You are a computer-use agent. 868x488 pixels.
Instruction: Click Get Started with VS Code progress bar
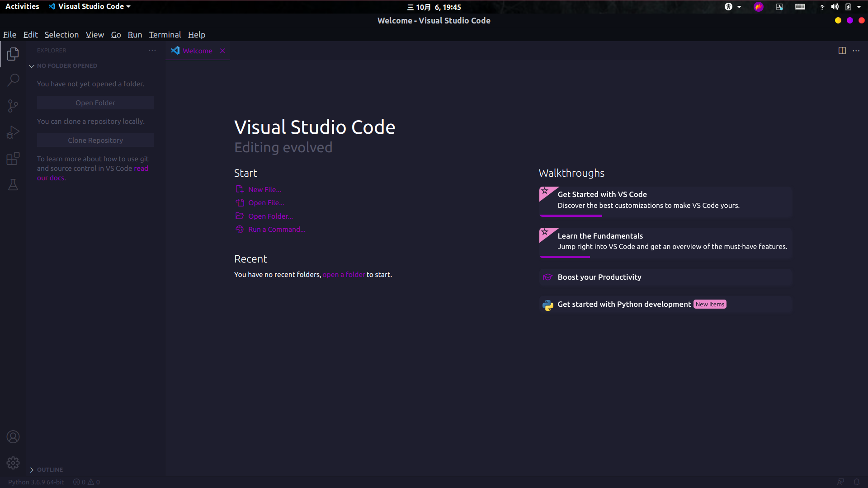click(571, 216)
